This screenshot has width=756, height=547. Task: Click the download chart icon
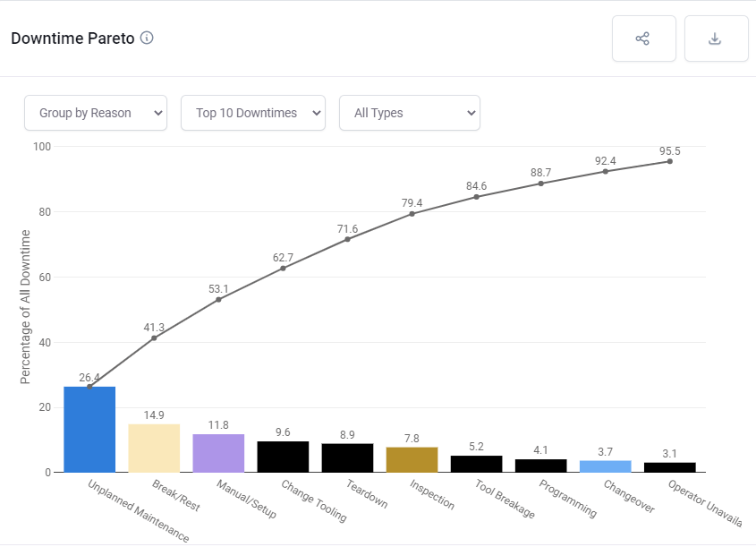point(716,38)
